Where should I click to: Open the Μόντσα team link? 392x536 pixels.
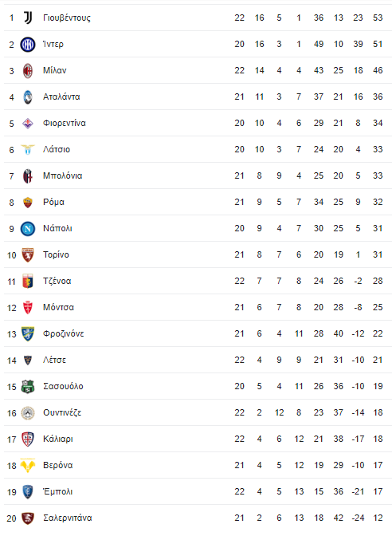pyautogui.click(x=58, y=307)
